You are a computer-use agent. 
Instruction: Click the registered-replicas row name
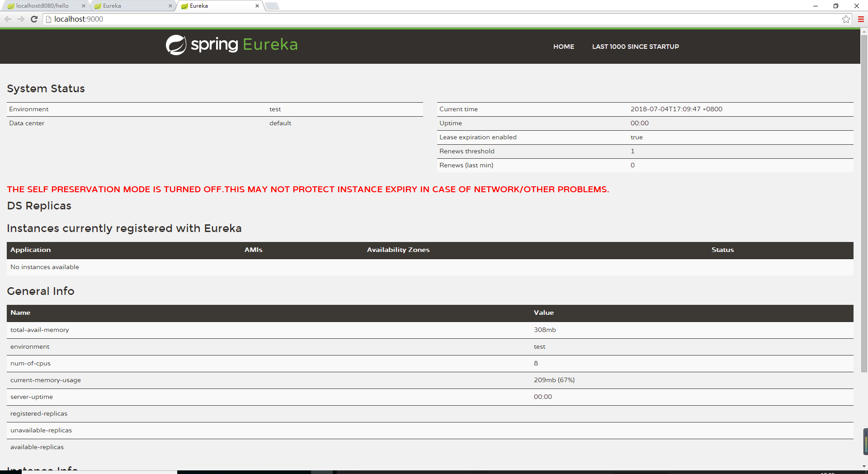(39, 414)
